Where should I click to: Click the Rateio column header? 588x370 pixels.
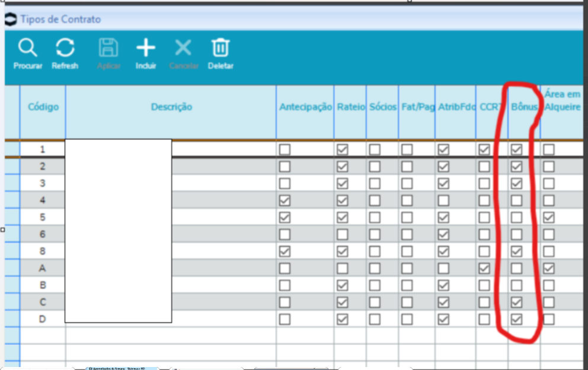(x=350, y=107)
